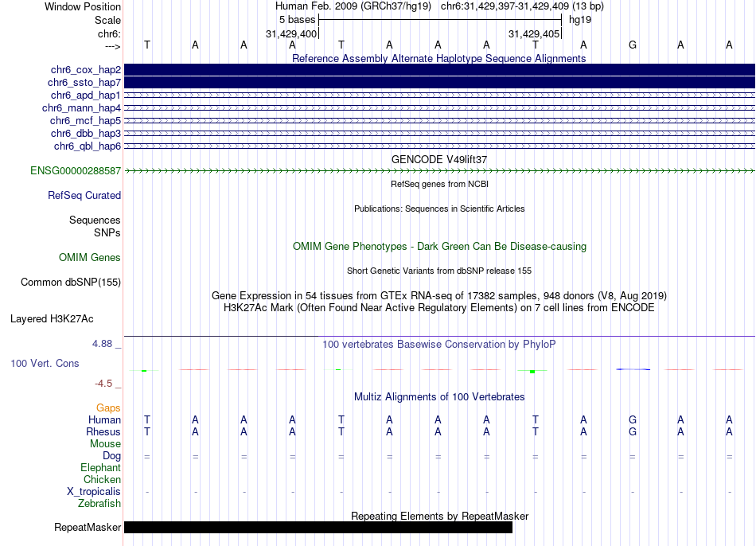Click the 31,429,405 position marker
This screenshot has height=546, width=756.
534,33
